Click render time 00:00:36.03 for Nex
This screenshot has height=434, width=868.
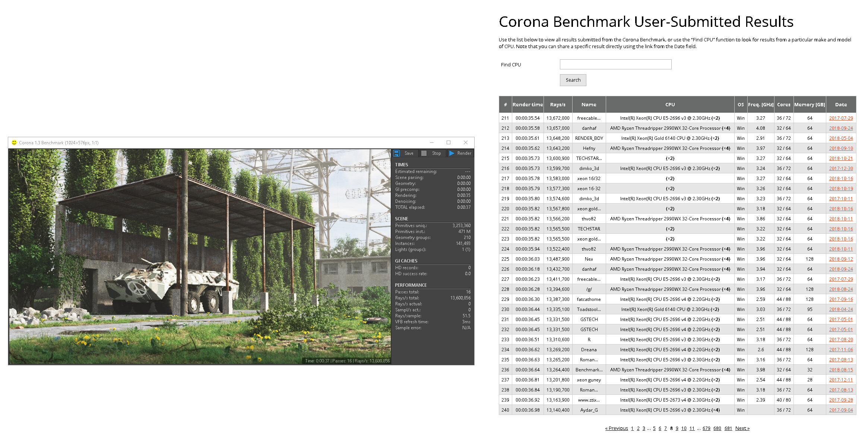click(528, 259)
